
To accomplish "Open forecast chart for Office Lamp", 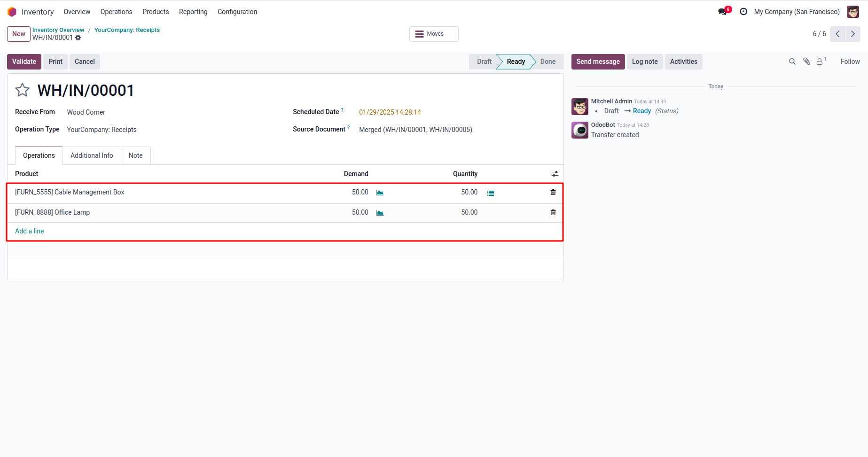I will (380, 213).
